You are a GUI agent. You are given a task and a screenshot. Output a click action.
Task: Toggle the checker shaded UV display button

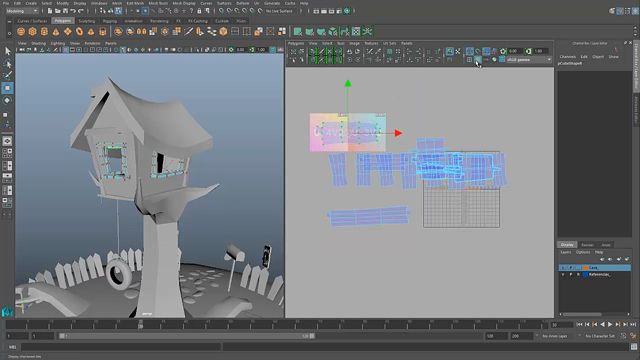coord(478,60)
